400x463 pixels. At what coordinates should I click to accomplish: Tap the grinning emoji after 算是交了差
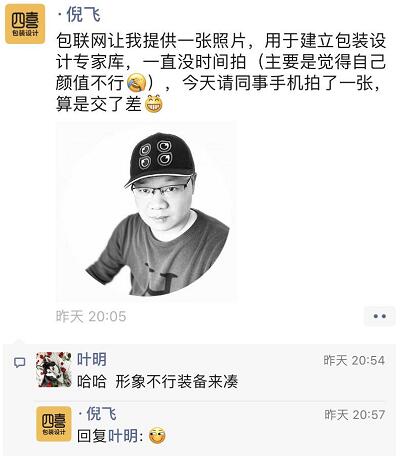click(154, 104)
